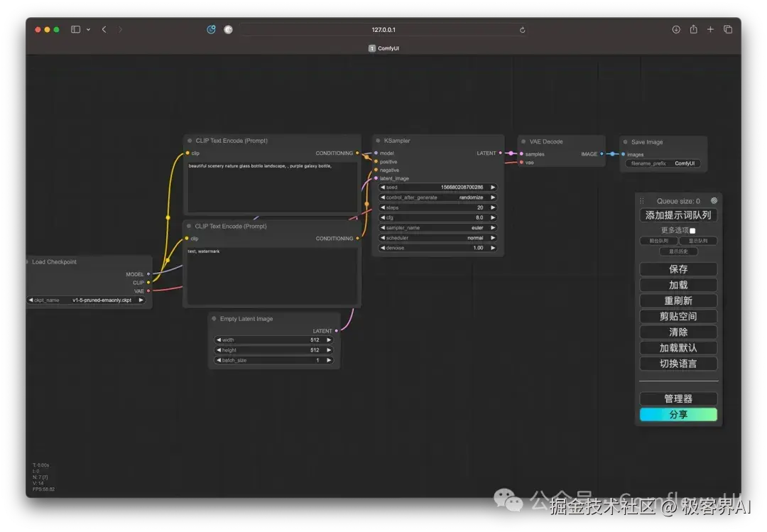The height and width of the screenshot is (532, 767).
Task: Edit negative prompt text, watermark box
Action: (271, 276)
